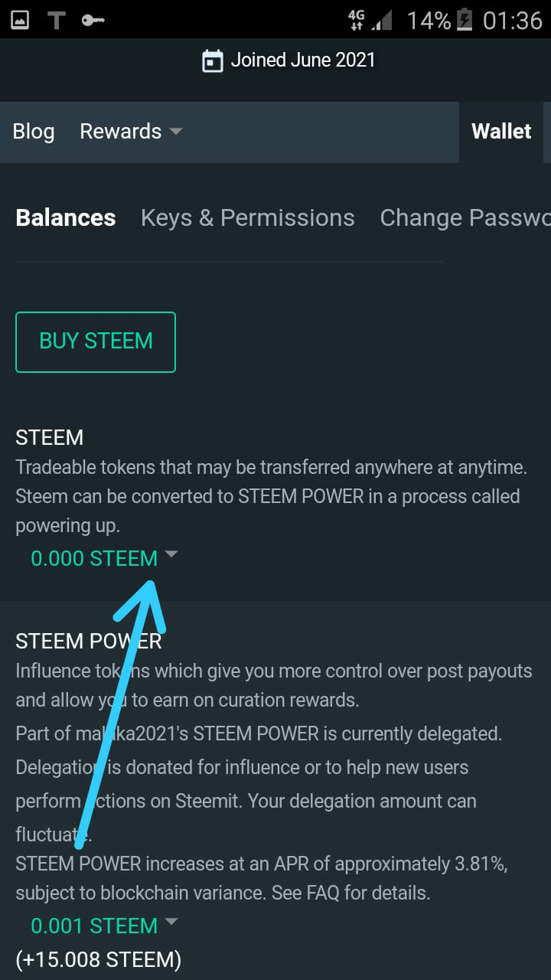Expand the Rewards dropdown menu

point(131,131)
